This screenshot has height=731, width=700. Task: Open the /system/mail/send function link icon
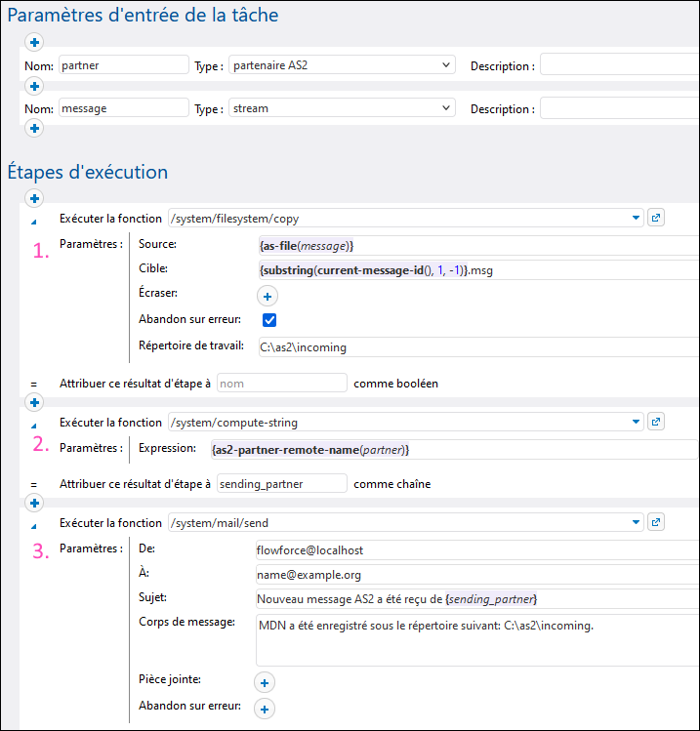coord(656,522)
